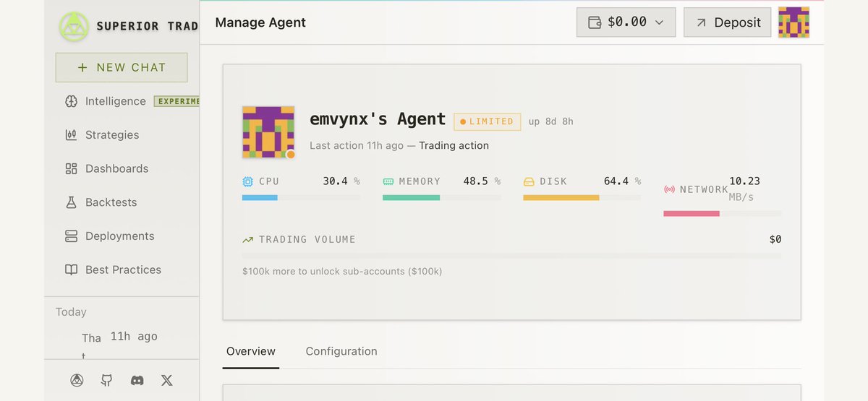Click the Dashboards grid icon
This screenshot has height=401, width=868.
[x=71, y=168]
